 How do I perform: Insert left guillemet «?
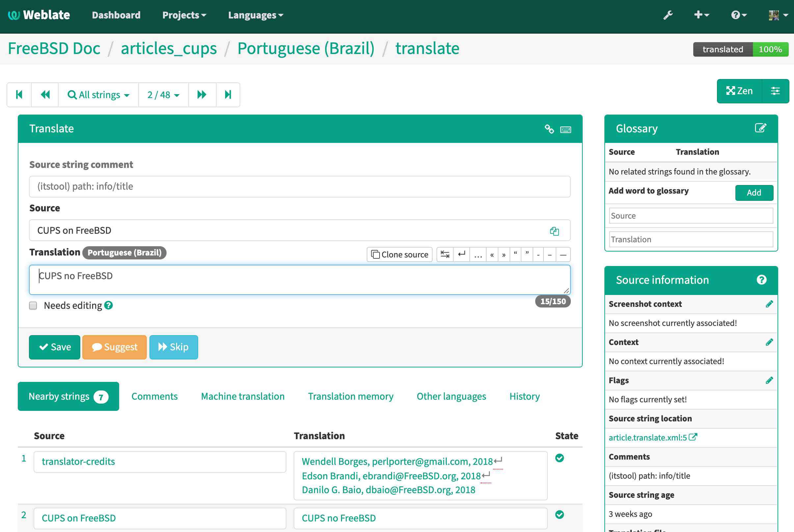492,254
